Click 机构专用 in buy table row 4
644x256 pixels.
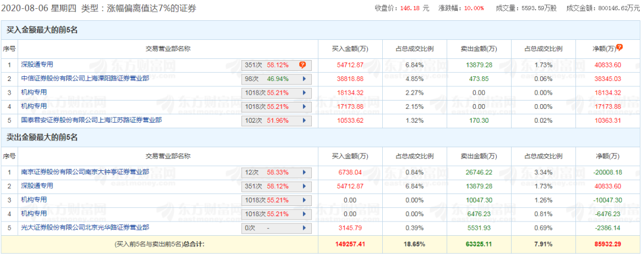(x=34, y=106)
